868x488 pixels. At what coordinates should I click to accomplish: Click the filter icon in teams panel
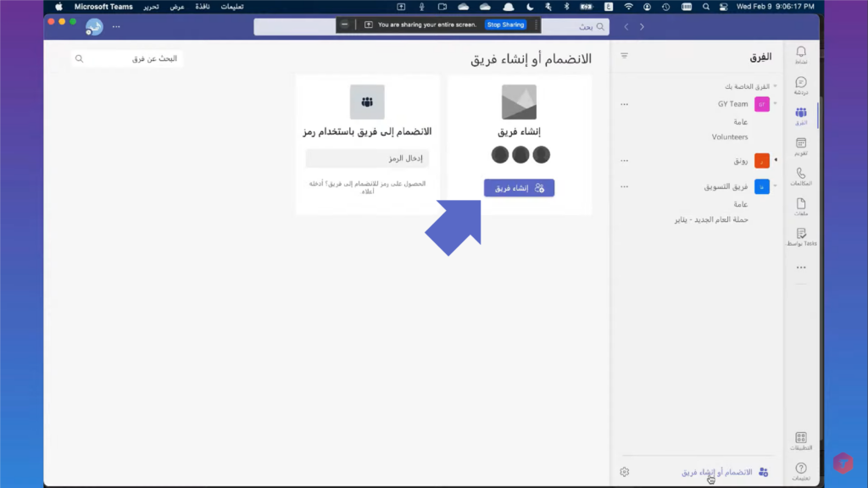click(x=625, y=56)
